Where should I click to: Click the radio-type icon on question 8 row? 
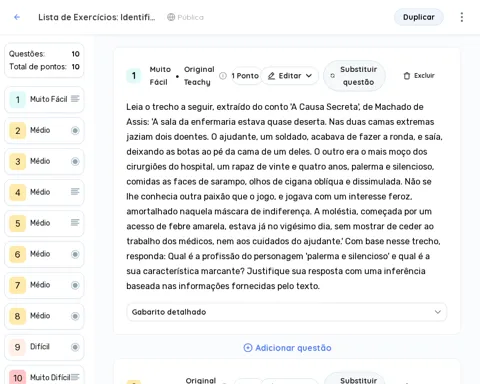click(x=75, y=316)
